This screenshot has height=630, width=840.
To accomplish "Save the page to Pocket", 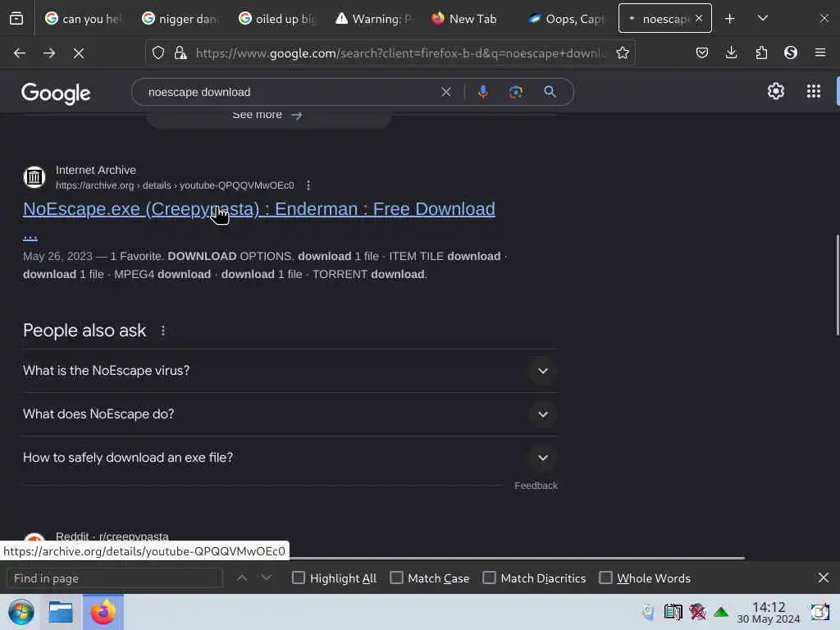I will point(702,52).
